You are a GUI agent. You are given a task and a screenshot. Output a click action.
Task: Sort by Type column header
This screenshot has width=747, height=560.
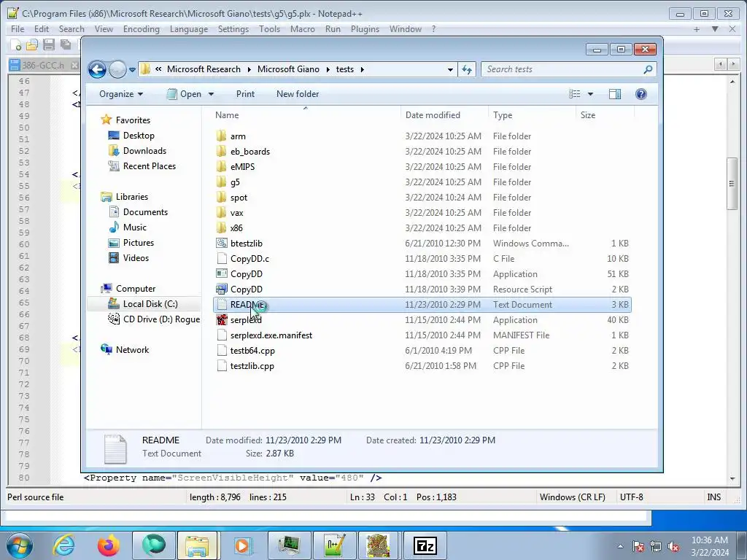coord(532,115)
